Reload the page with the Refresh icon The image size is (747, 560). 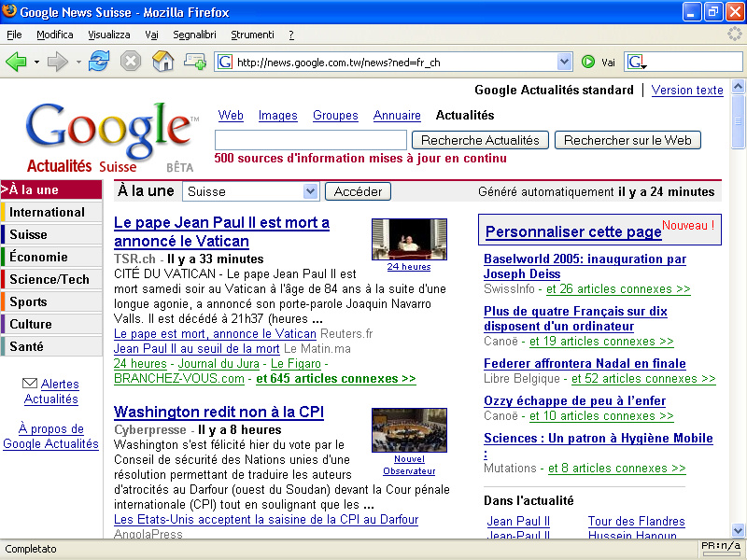[x=99, y=62]
